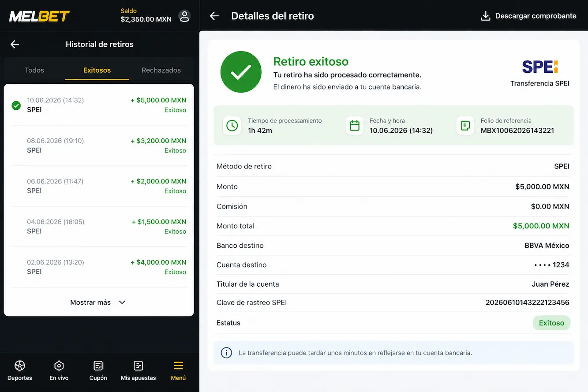The width and height of the screenshot is (588, 392).
Task: Click the Folio de referencia document icon
Action: coord(465,126)
